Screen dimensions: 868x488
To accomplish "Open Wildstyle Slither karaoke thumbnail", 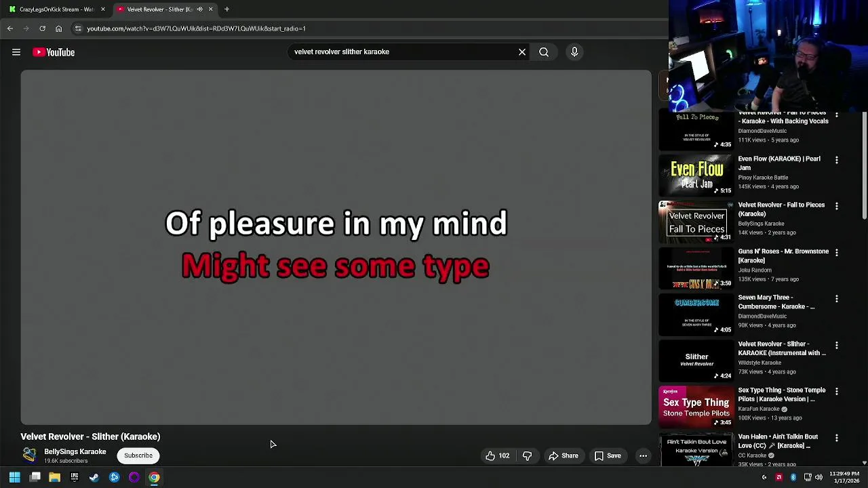I will [x=696, y=361].
